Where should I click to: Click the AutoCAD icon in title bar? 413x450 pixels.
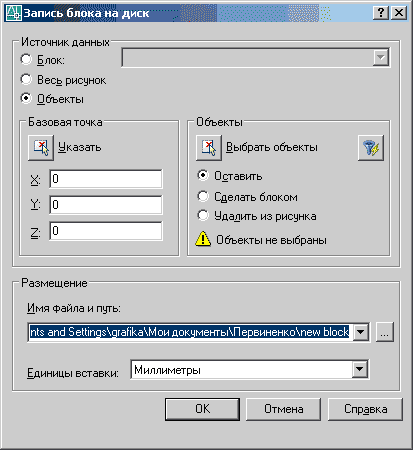[x=14, y=13]
